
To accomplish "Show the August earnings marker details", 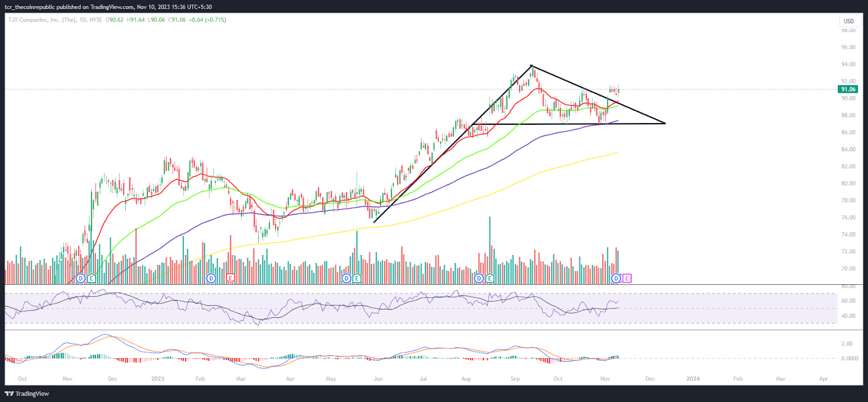I will click(489, 278).
